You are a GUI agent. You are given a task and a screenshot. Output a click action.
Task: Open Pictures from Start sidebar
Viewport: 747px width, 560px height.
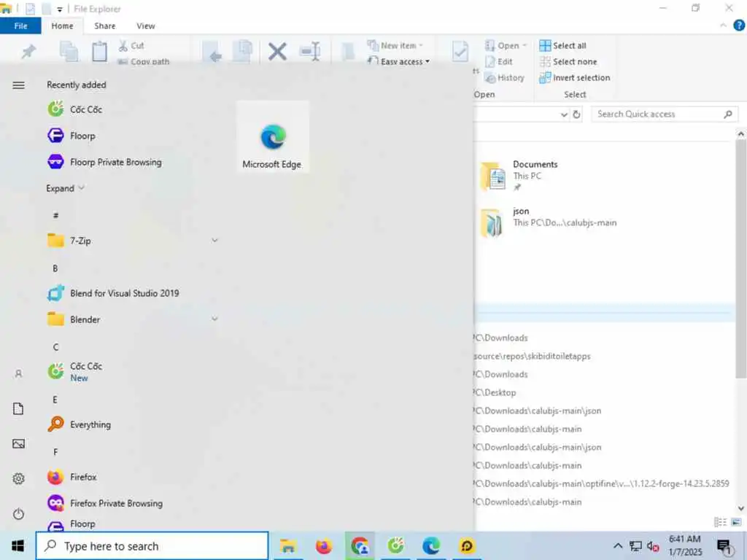tap(18, 444)
